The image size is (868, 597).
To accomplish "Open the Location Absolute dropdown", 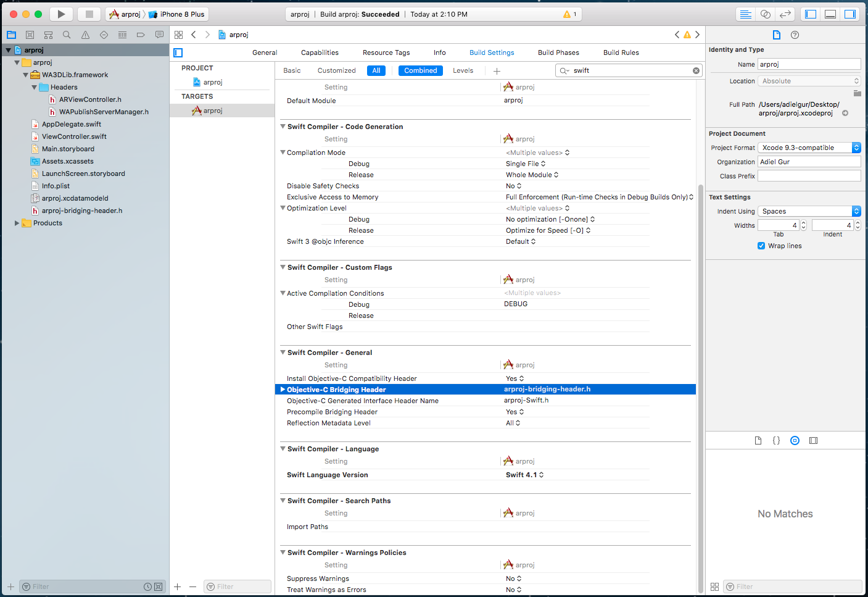I will coord(809,81).
